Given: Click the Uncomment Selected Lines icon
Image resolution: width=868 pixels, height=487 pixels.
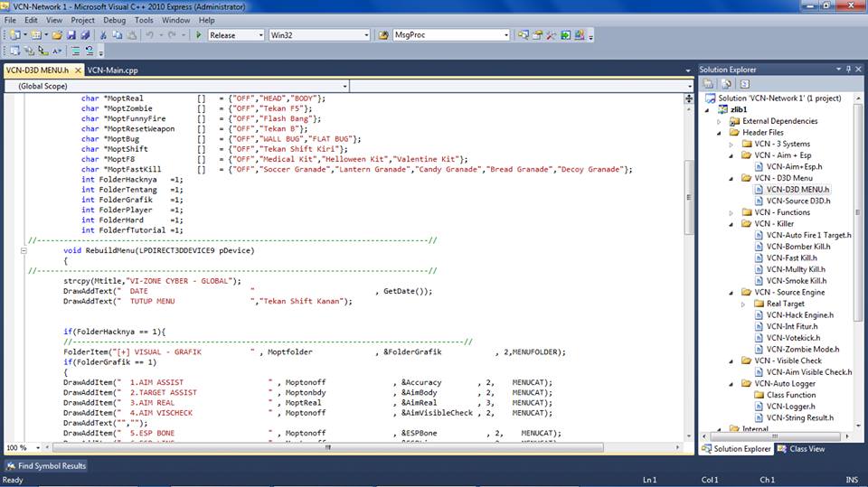Looking at the screenshot, I should pos(90,51).
